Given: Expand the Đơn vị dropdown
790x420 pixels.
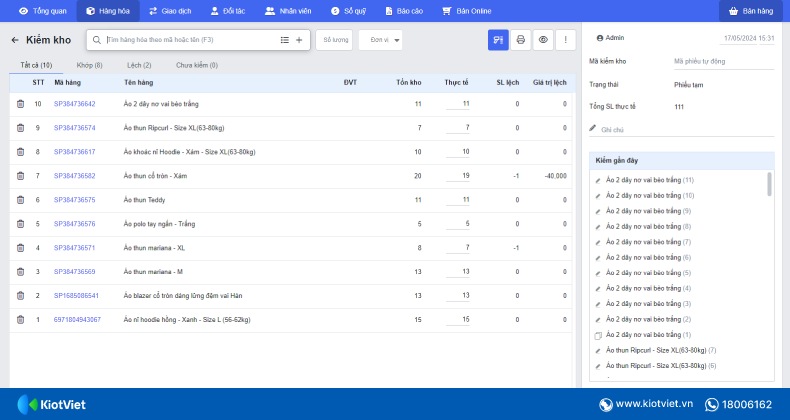Looking at the screenshot, I should pos(380,40).
